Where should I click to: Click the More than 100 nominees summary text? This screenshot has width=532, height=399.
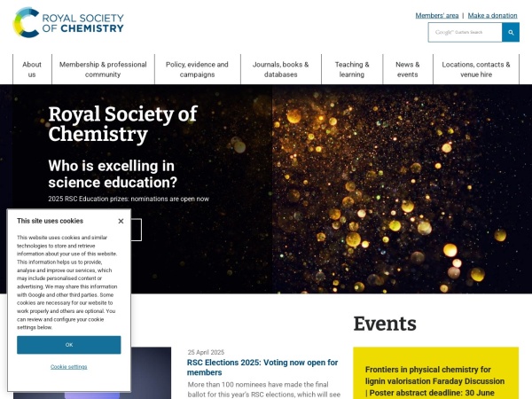click(x=263, y=389)
